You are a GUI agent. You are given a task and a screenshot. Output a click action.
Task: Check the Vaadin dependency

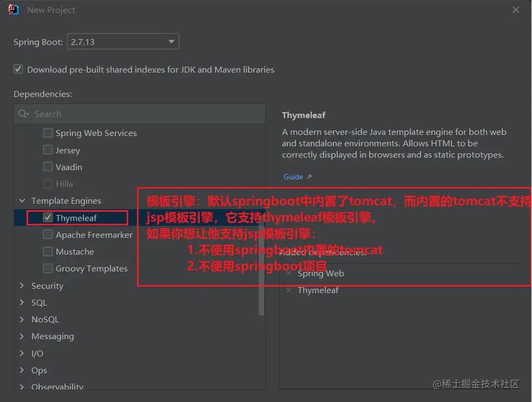[48, 167]
